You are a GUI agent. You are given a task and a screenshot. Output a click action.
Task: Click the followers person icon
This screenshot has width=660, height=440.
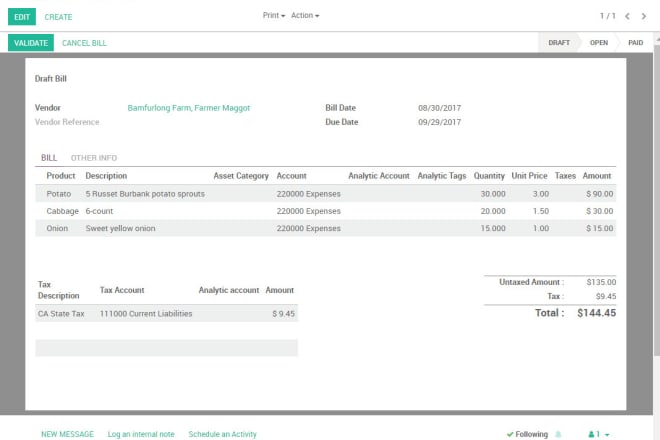[x=591, y=434]
